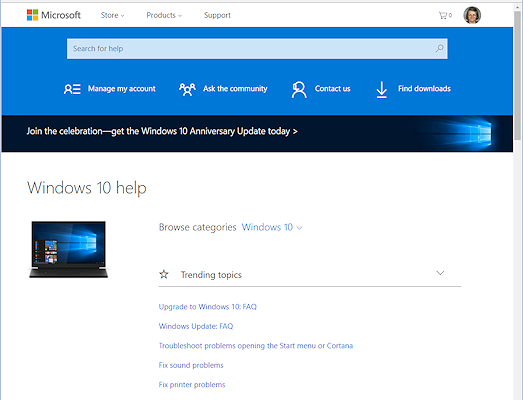
Task: Click the Browse categories label
Action: (x=197, y=227)
